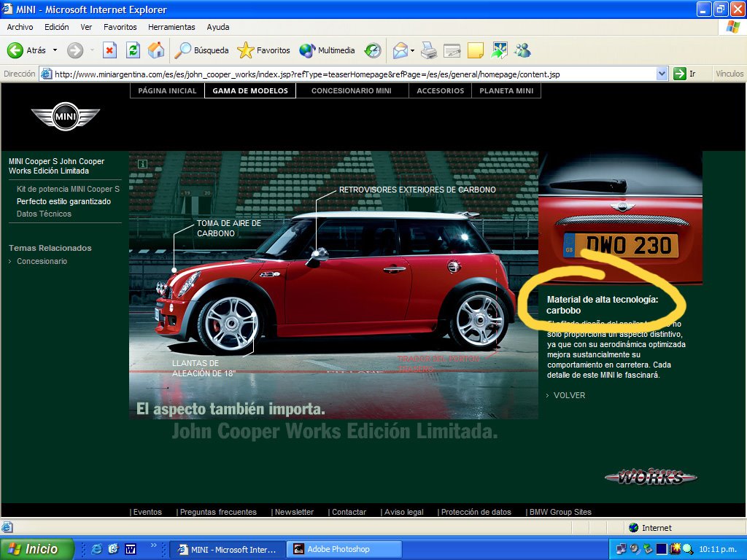The width and height of the screenshot is (747, 560).
Task: Open Datos Técnicos link
Action: click(44, 214)
